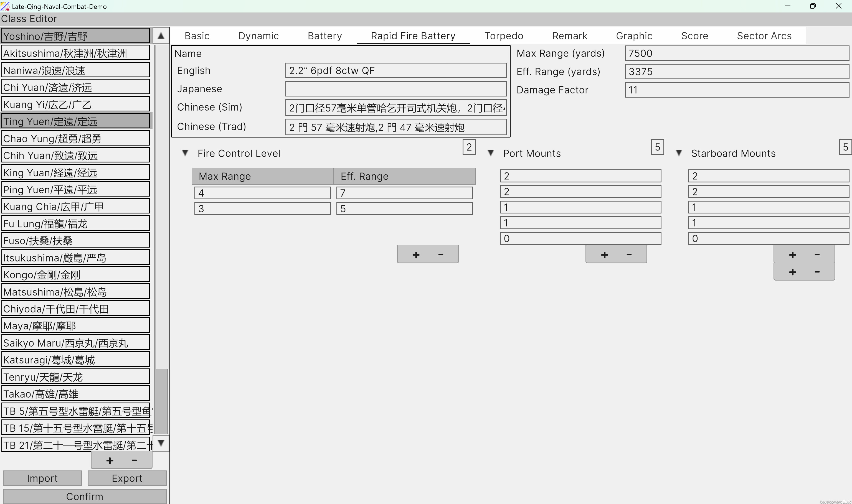
Task: Collapse the Port Mounts section
Action: click(x=491, y=152)
